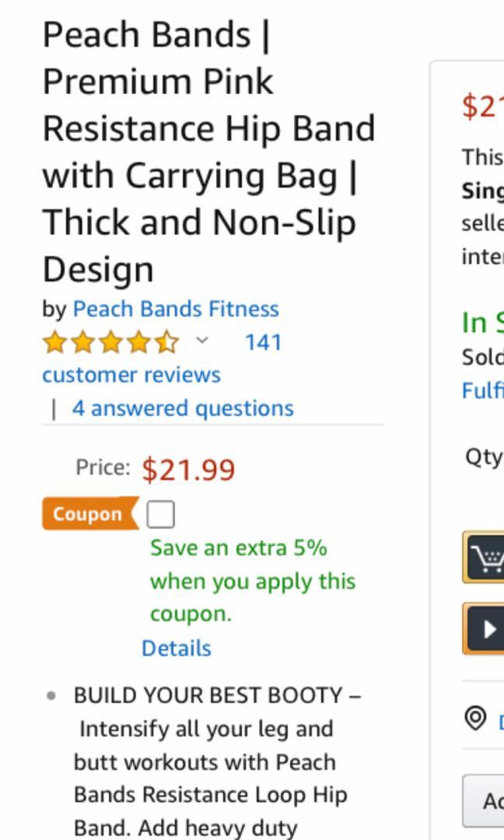Open the Qty quantity selector

(x=485, y=457)
